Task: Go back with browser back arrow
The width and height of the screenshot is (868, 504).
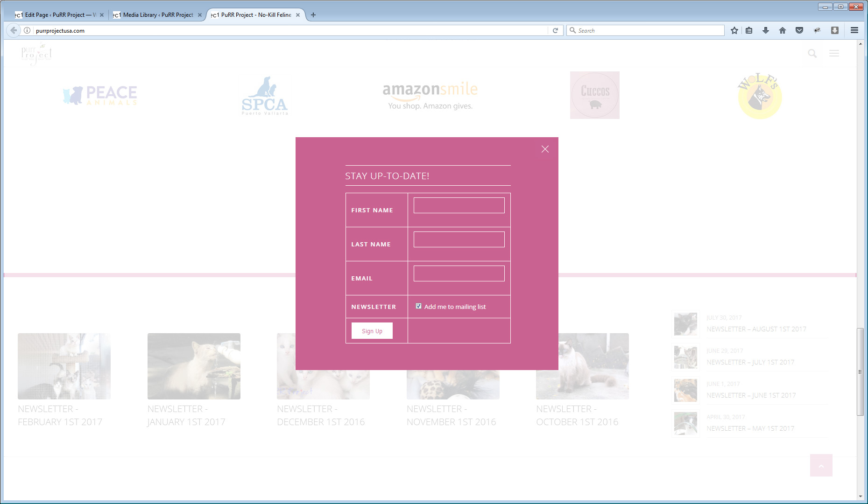Action: 14,30
